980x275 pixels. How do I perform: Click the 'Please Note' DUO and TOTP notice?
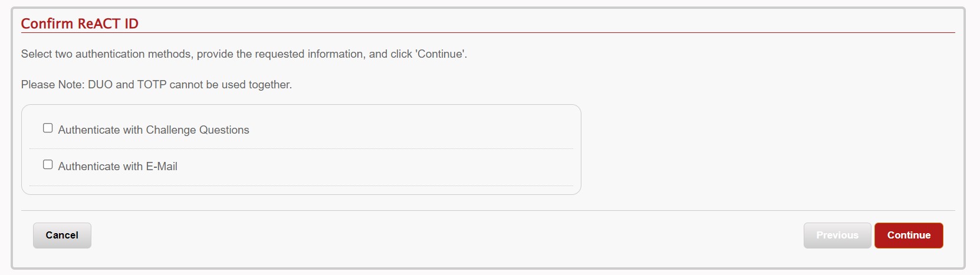tap(156, 85)
